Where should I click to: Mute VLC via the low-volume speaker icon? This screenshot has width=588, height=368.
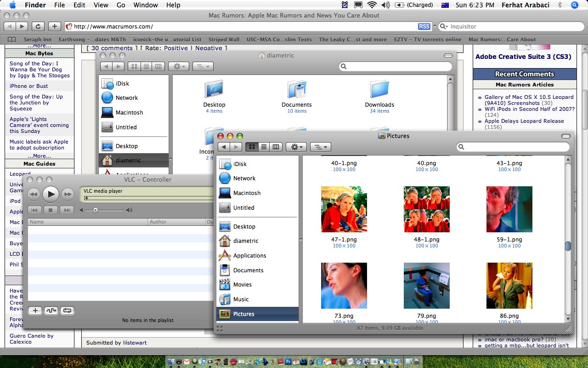pos(82,210)
